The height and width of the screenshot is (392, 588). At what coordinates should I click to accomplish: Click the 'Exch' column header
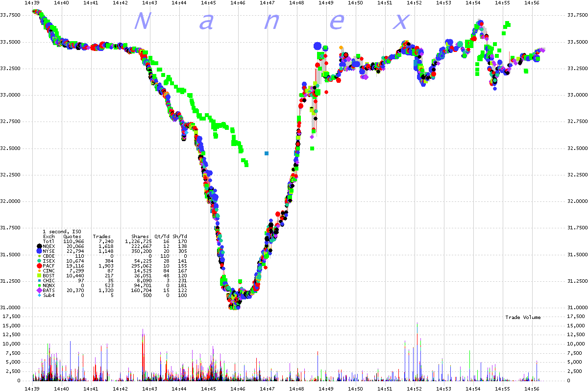[49, 237]
